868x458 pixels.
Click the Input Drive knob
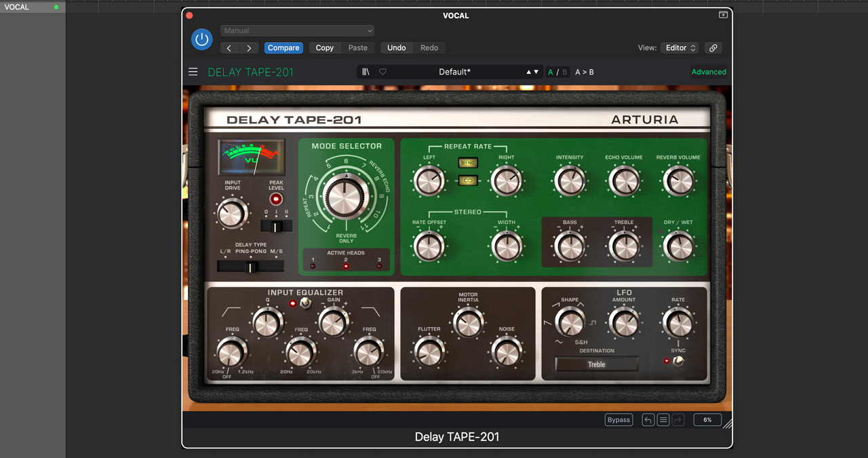(x=232, y=214)
